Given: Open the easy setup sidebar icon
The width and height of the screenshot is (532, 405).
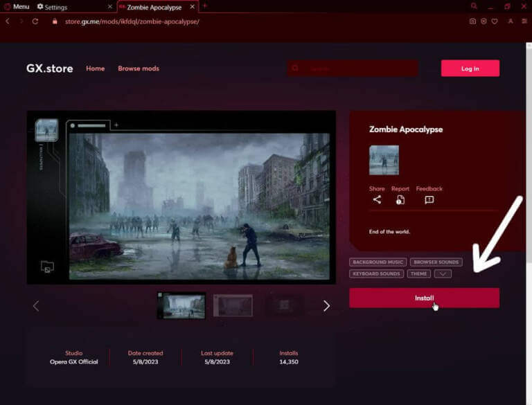Looking at the screenshot, I should (x=524, y=21).
